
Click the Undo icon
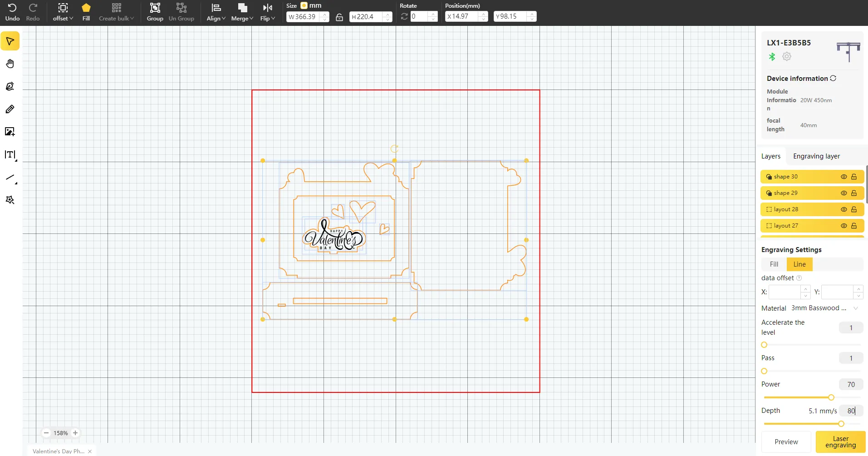pyautogui.click(x=12, y=8)
